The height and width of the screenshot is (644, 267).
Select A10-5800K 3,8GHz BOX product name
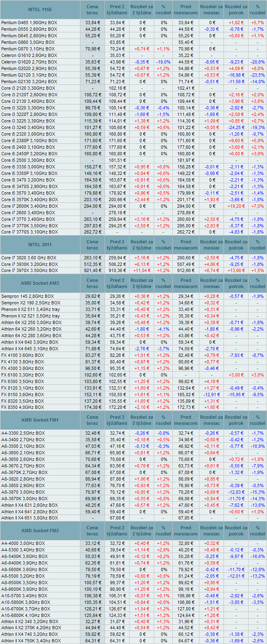[26, 603]
